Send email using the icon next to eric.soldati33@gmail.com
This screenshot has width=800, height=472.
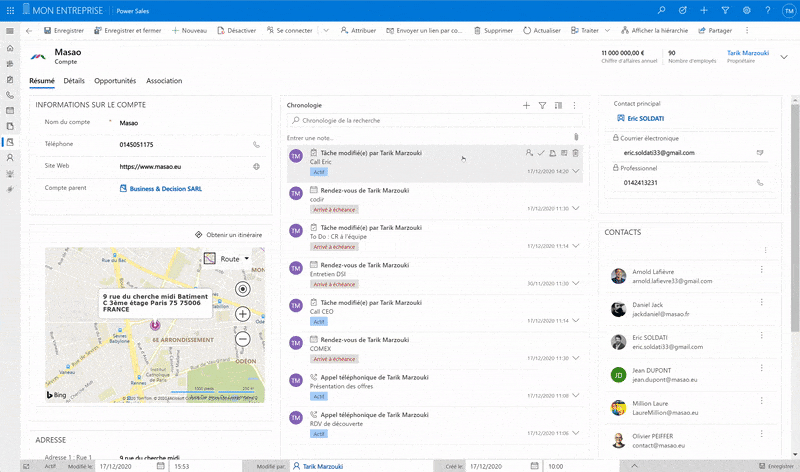tap(760, 153)
